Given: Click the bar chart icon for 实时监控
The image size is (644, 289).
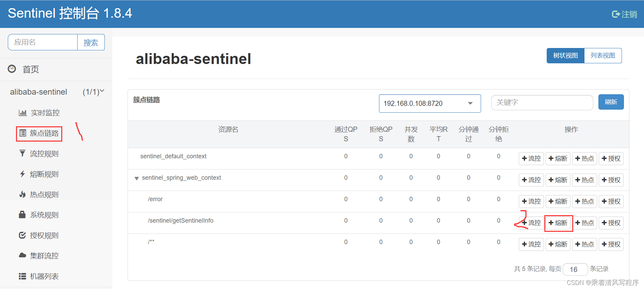Looking at the screenshot, I should (22, 113).
